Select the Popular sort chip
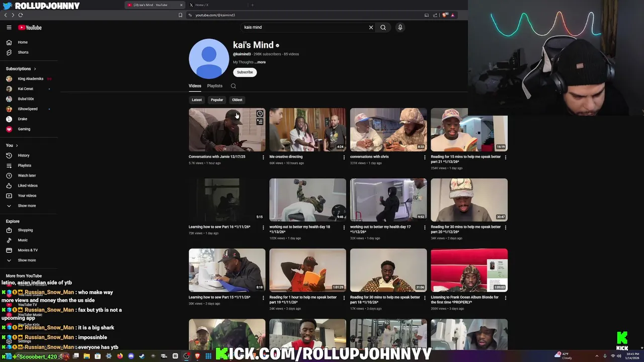644x362 pixels. [217, 100]
